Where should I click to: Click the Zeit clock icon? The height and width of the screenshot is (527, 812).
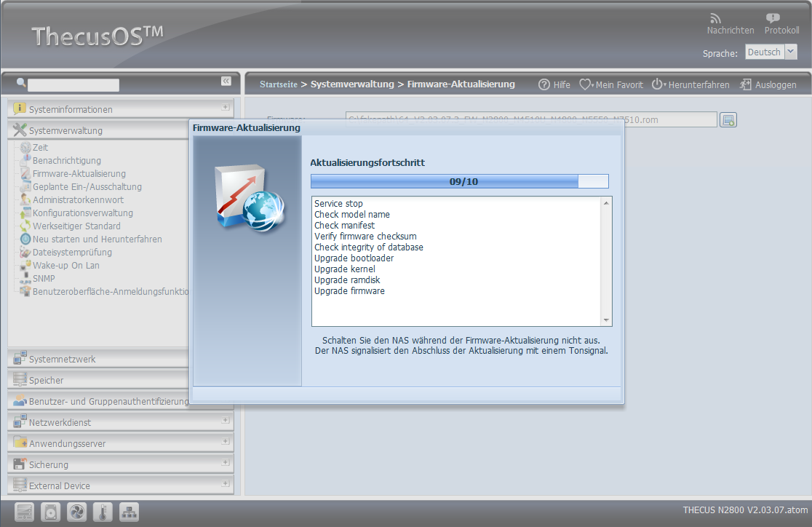pyautogui.click(x=25, y=148)
